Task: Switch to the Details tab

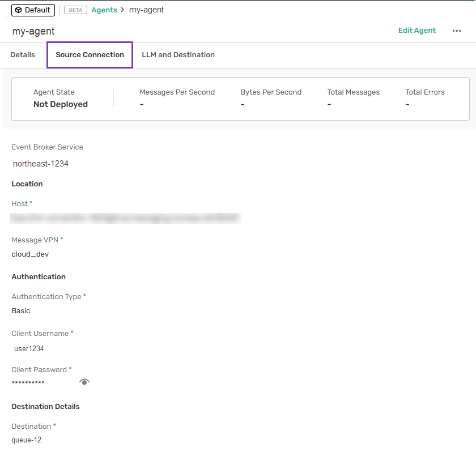Action: [x=23, y=55]
